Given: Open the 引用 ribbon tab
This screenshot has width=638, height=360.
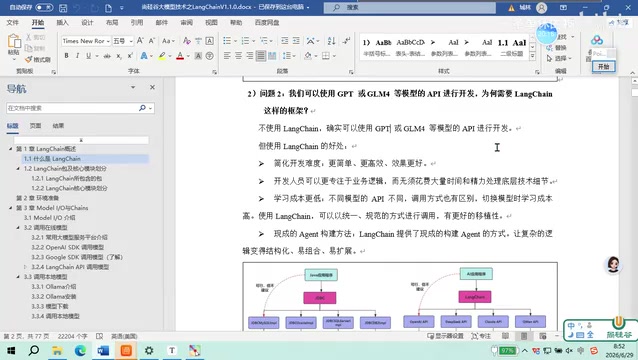Looking at the screenshot, I should [x=137, y=23].
